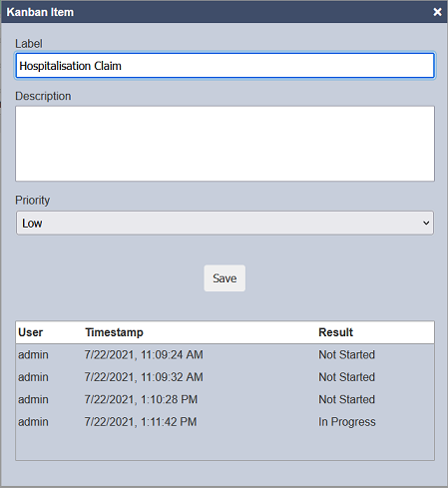The image size is (448, 488).
Task: Select the Result column header
Action: 335,332
